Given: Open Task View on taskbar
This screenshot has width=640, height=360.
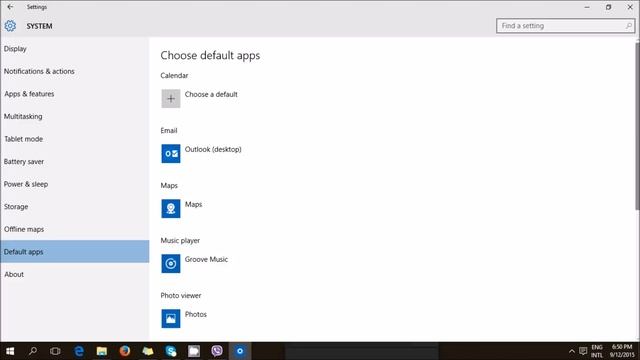Looking at the screenshot, I should tap(55, 351).
